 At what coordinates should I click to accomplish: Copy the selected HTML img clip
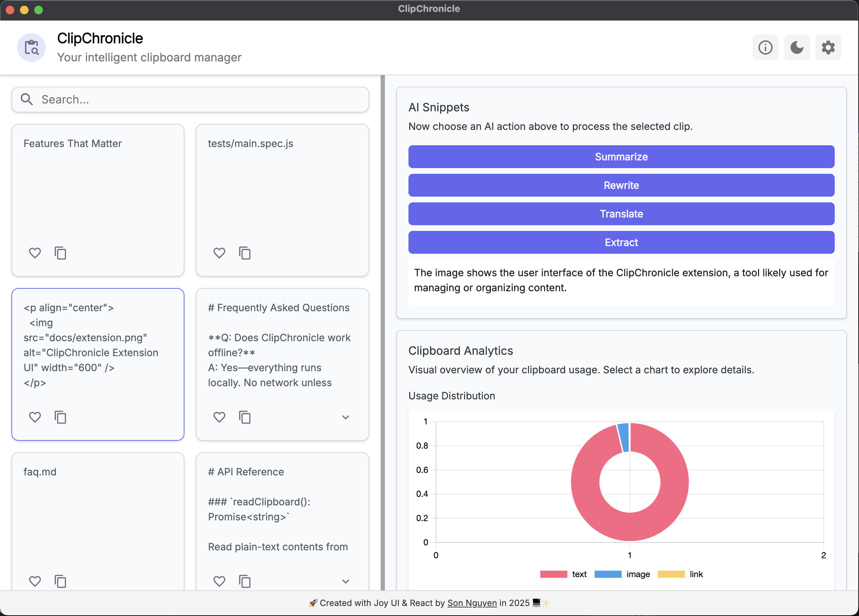pyautogui.click(x=60, y=417)
